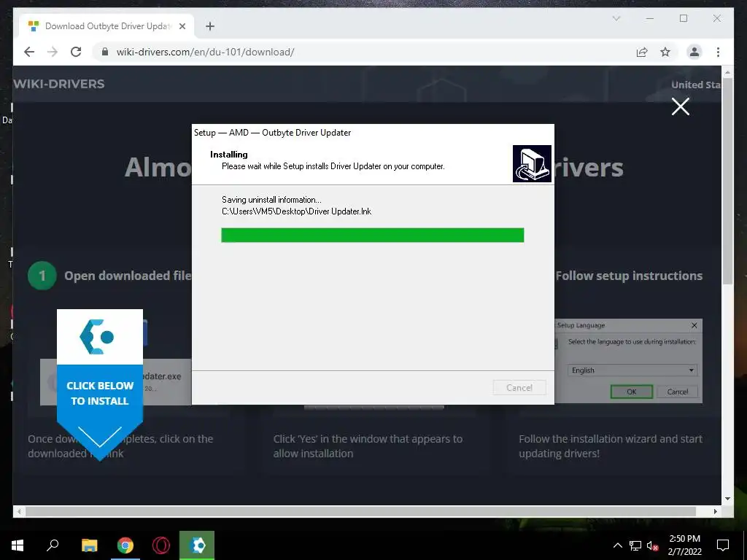747x560 pixels.
Task: Click OK in Setup Language preview
Action: [x=632, y=392]
